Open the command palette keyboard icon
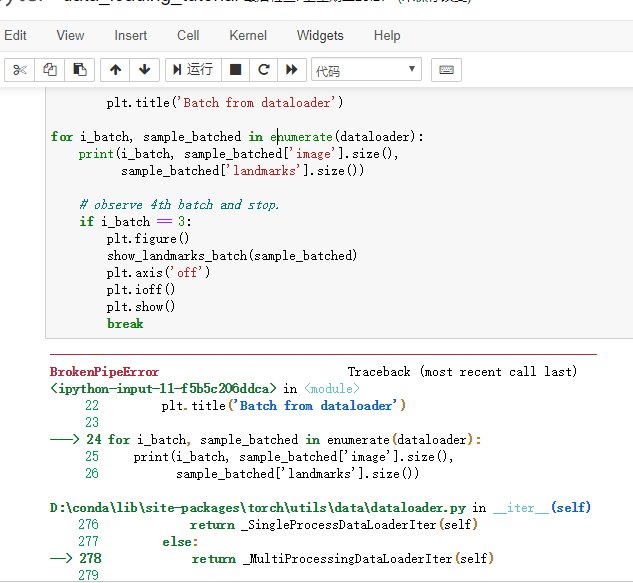 tap(446, 69)
